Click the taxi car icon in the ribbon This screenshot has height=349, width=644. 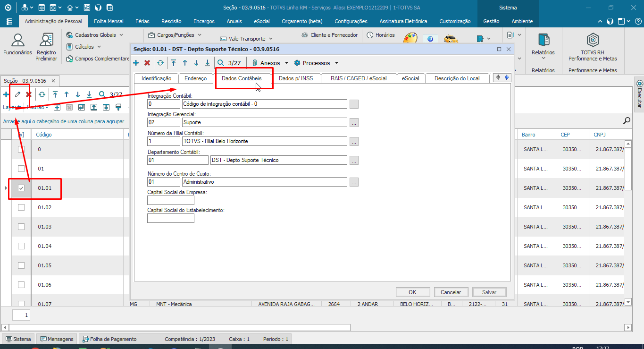[x=451, y=39]
